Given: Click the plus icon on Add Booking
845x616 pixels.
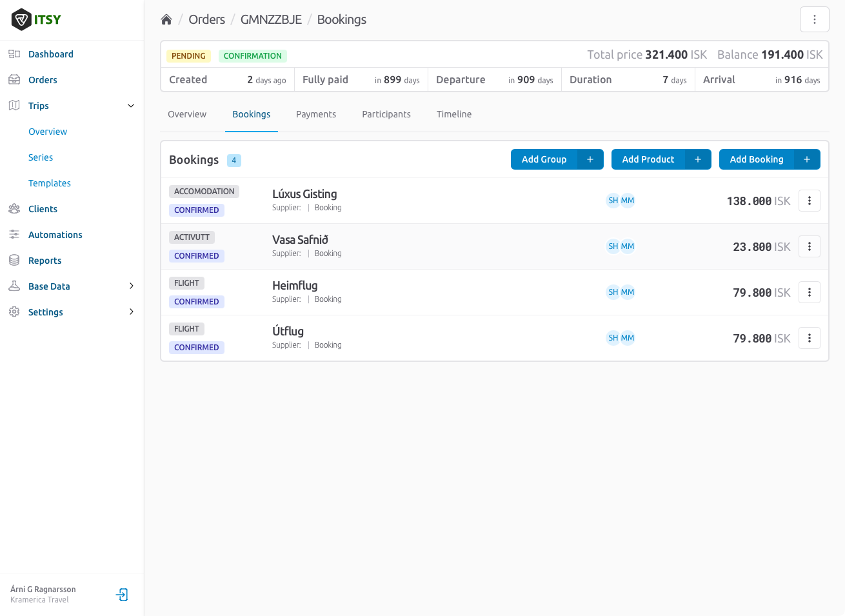Looking at the screenshot, I should (807, 159).
